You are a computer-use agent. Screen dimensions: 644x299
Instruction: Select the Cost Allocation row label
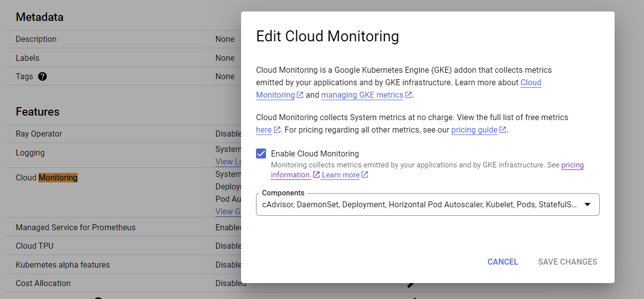[x=43, y=283]
